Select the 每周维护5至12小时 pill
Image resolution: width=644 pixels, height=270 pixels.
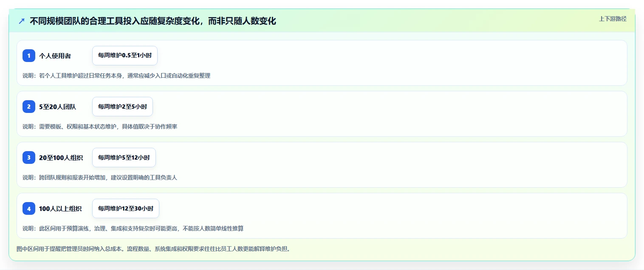[124, 157]
